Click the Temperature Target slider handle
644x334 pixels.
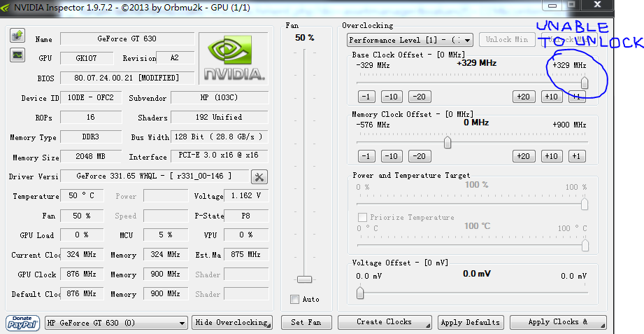(585, 245)
